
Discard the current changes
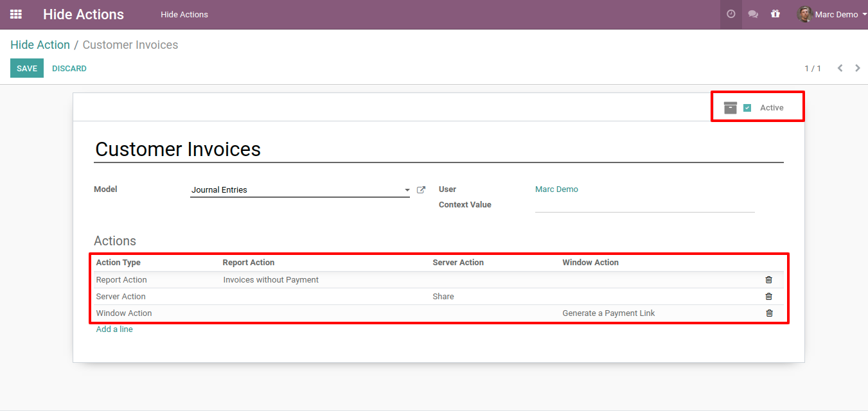69,69
